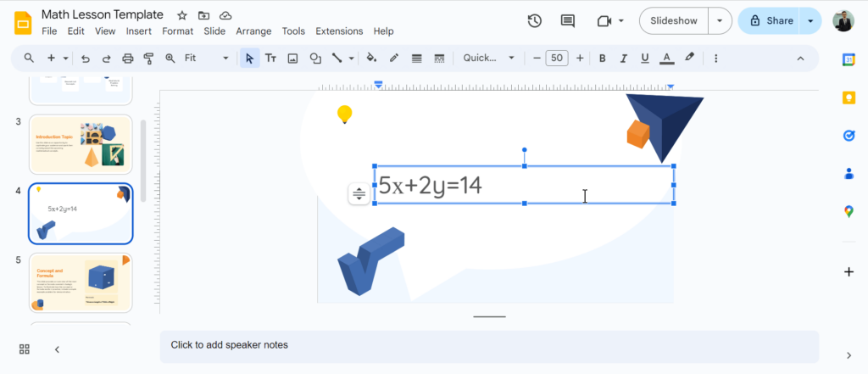Image resolution: width=868 pixels, height=374 pixels.
Task: Expand Slideshow options arrow
Action: [x=721, y=21]
